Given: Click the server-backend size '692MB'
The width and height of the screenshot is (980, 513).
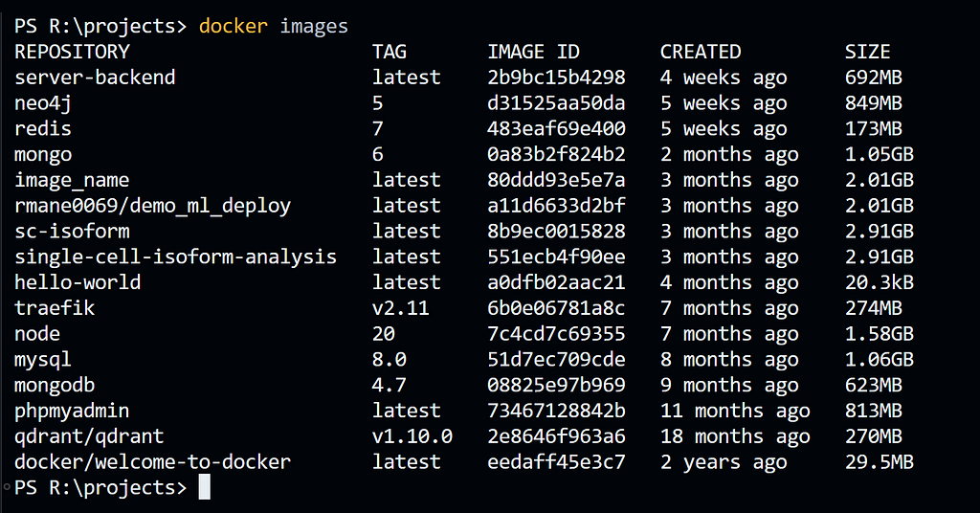Looking at the screenshot, I should 873,78.
